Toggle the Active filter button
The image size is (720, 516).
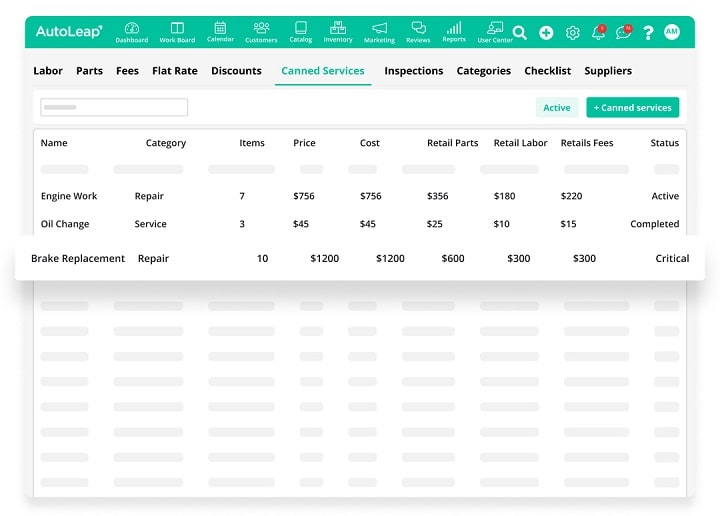557,108
